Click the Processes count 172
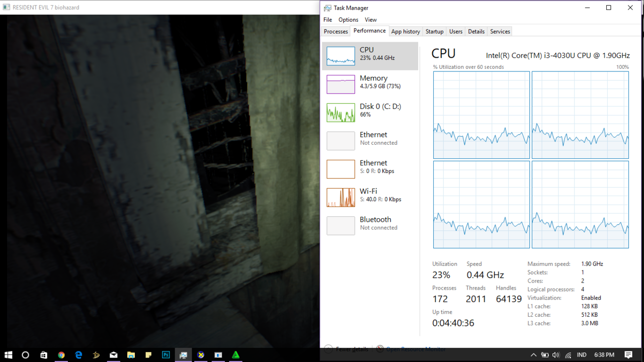644x362 pixels. pyautogui.click(x=440, y=299)
